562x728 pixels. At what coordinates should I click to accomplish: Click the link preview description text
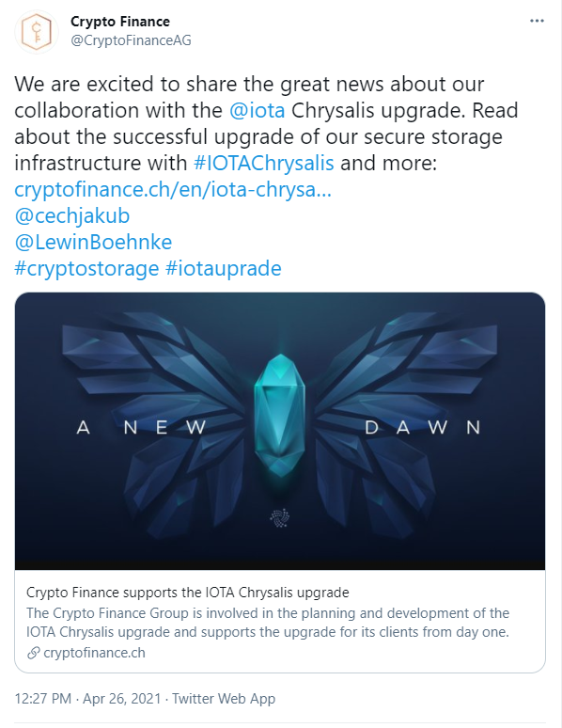[x=268, y=623]
